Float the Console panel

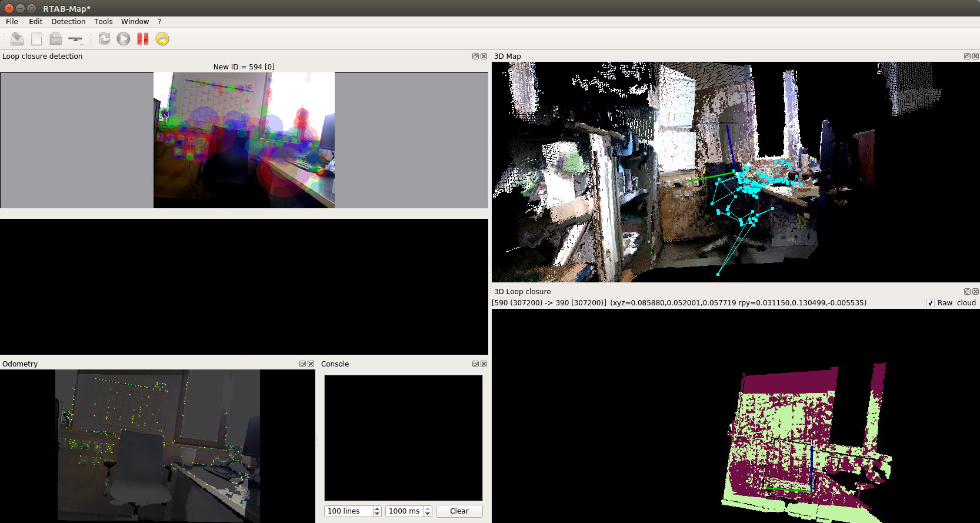click(475, 364)
